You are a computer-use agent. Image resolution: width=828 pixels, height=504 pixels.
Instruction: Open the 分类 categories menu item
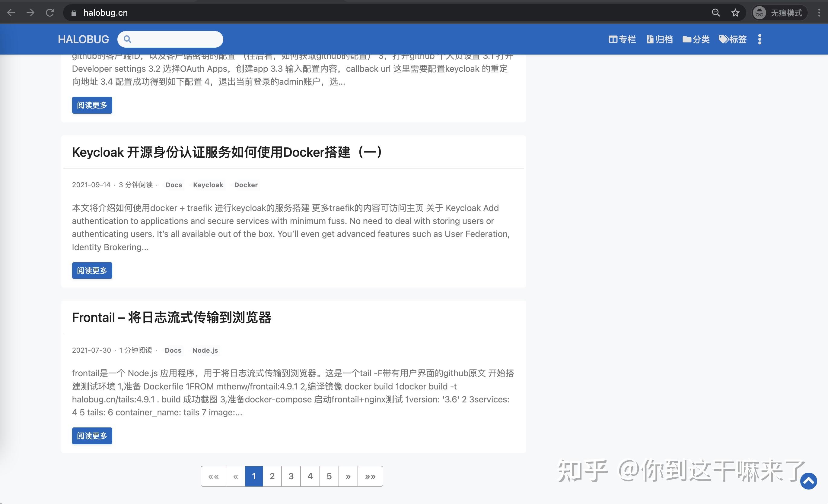(x=696, y=39)
